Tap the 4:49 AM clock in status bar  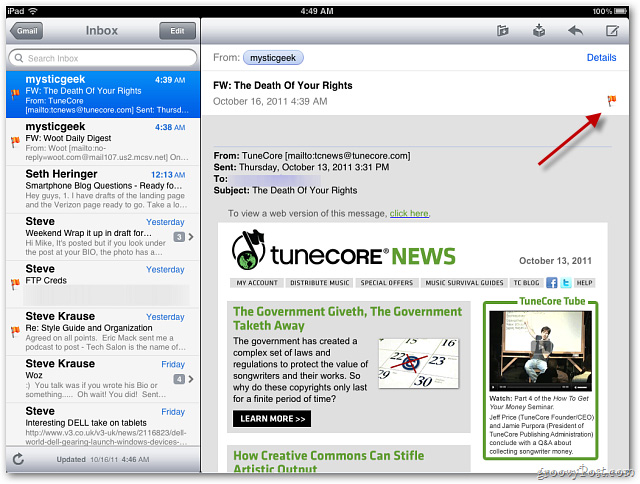tap(317, 11)
